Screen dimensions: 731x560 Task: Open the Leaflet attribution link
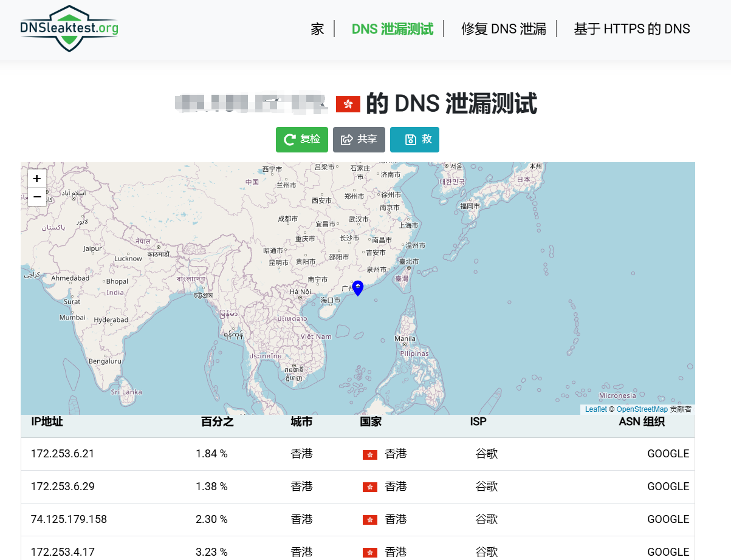[x=595, y=409]
